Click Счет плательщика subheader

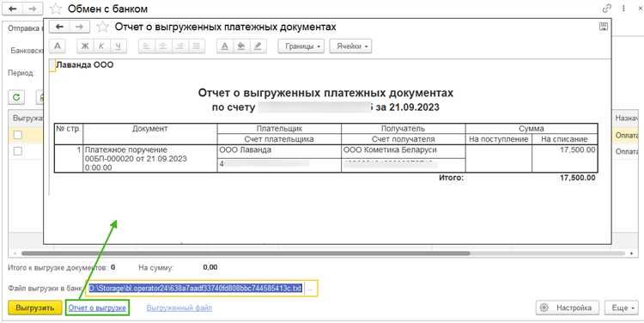click(x=279, y=139)
